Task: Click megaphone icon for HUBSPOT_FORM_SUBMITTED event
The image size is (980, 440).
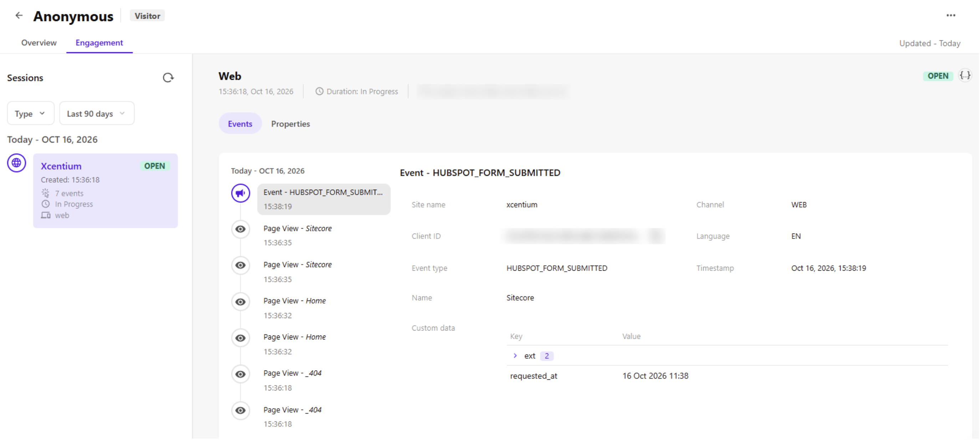Action: click(x=241, y=193)
